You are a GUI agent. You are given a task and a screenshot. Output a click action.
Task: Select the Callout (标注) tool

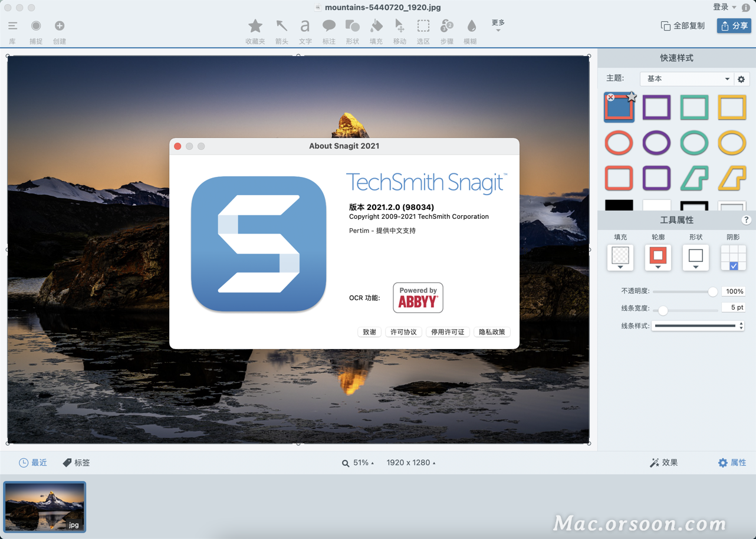pos(329,26)
